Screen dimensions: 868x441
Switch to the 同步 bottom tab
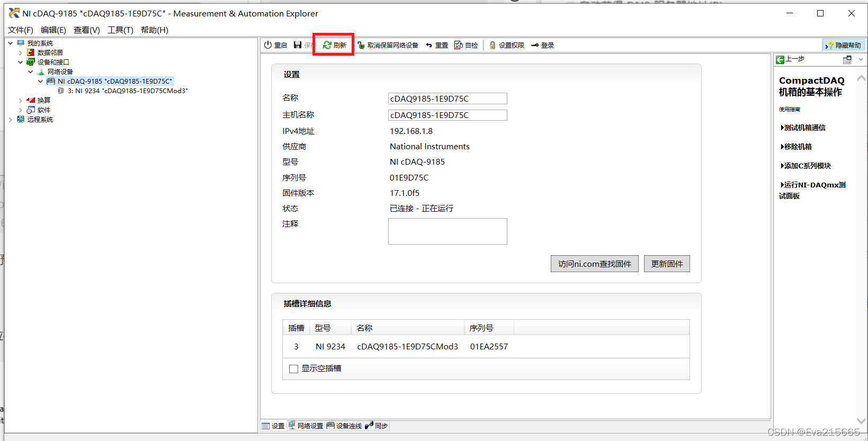pos(377,426)
